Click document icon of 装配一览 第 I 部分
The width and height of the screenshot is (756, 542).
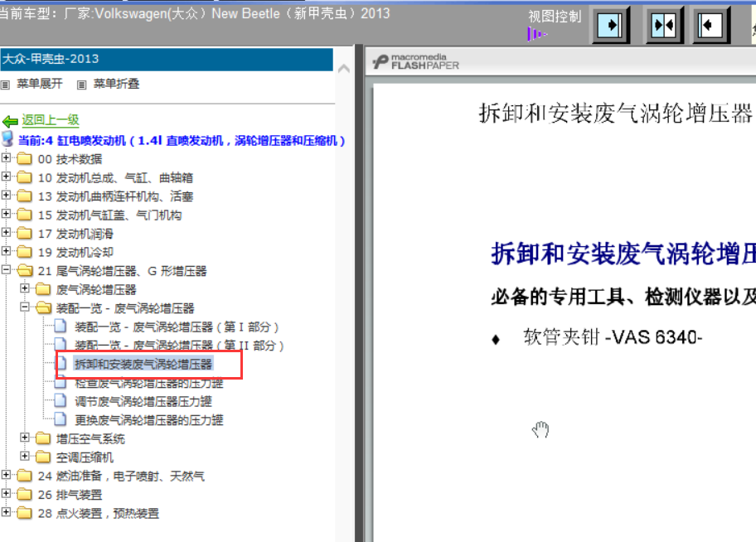coord(61,327)
